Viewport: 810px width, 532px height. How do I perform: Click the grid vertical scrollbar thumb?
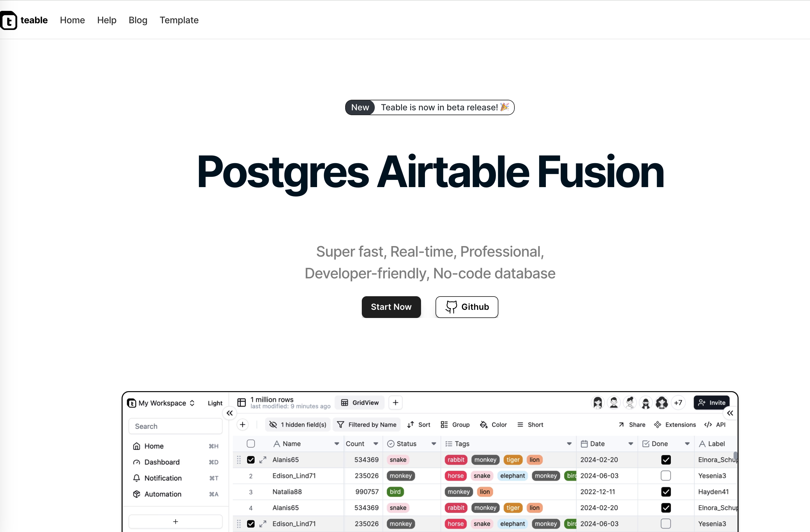(x=735, y=456)
